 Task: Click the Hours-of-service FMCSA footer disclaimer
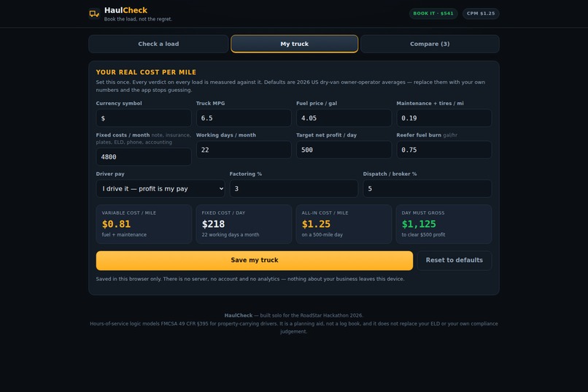293,328
